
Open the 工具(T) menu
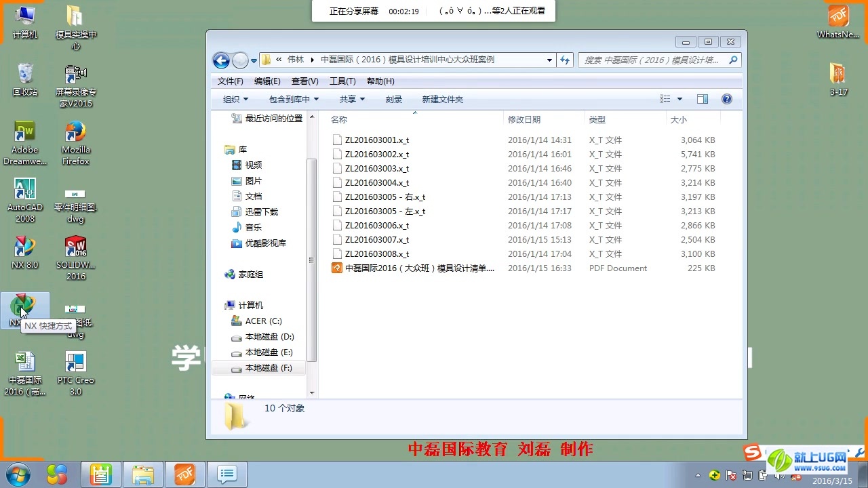tap(342, 81)
